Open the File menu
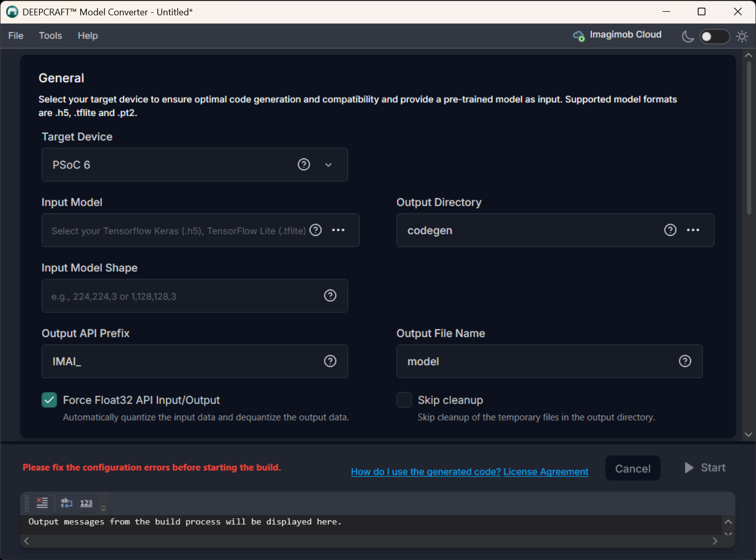This screenshot has height=560, width=756. point(16,36)
